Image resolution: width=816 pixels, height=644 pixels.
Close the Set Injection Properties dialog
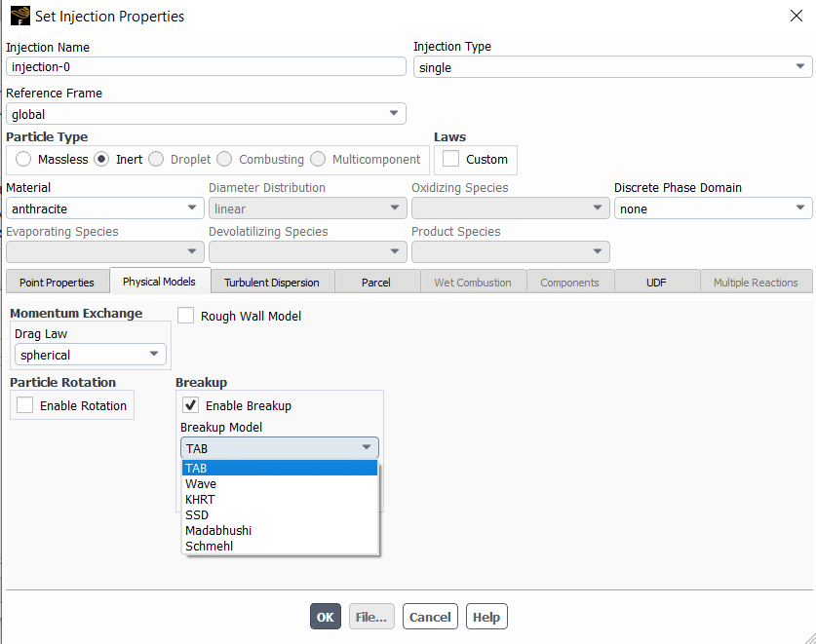(796, 16)
